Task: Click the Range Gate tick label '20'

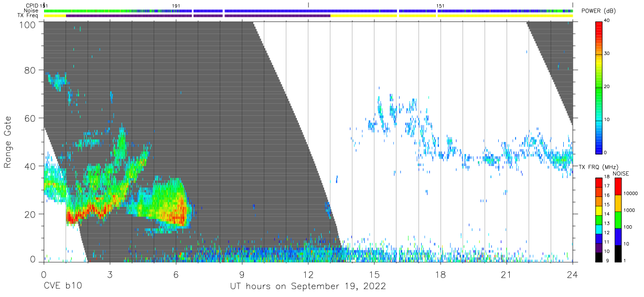Action: (30, 214)
